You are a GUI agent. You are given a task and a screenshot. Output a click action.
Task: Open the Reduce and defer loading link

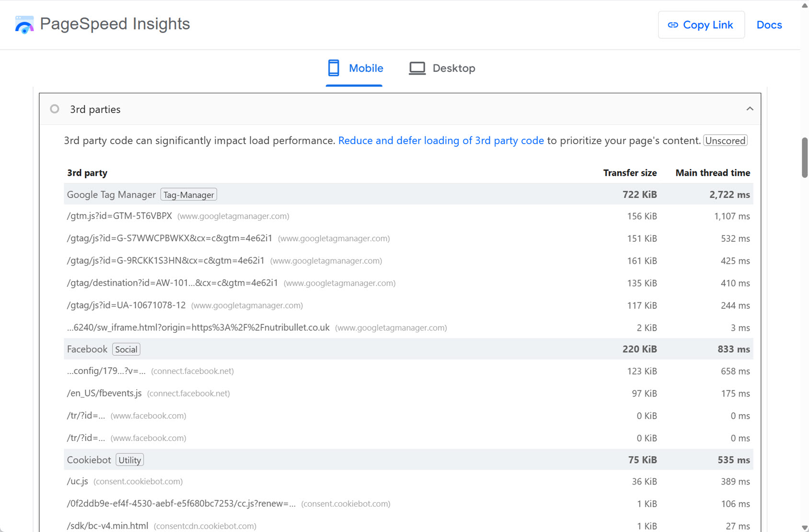pyautogui.click(x=441, y=140)
